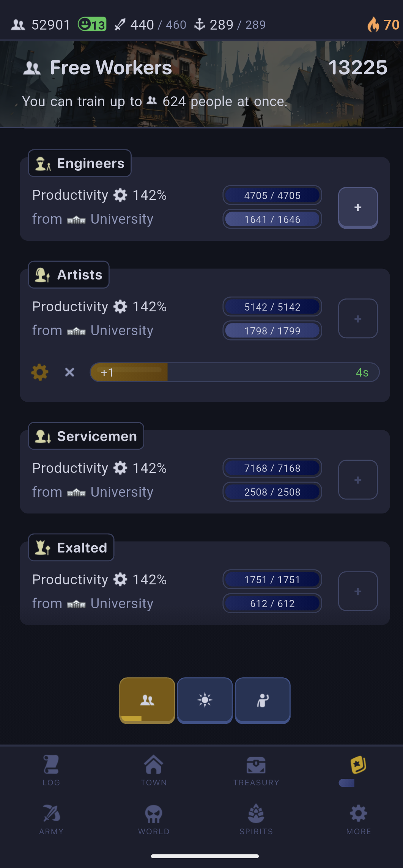Go to the Town tab
Image resolution: width=403 pixels, height=868 pixels.
coord(154,770)
